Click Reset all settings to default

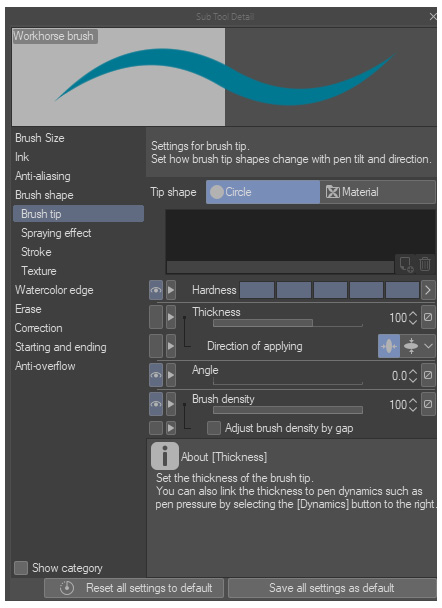pos(134,588)
